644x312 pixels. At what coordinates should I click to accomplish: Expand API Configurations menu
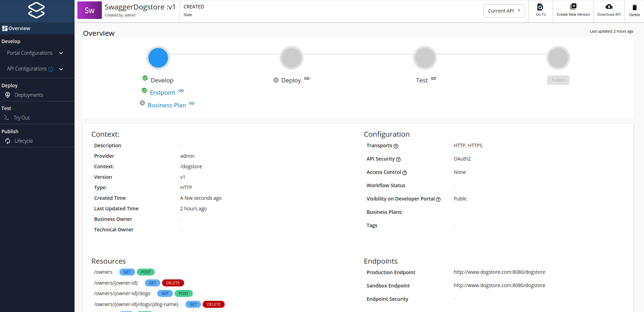(61, 69)
